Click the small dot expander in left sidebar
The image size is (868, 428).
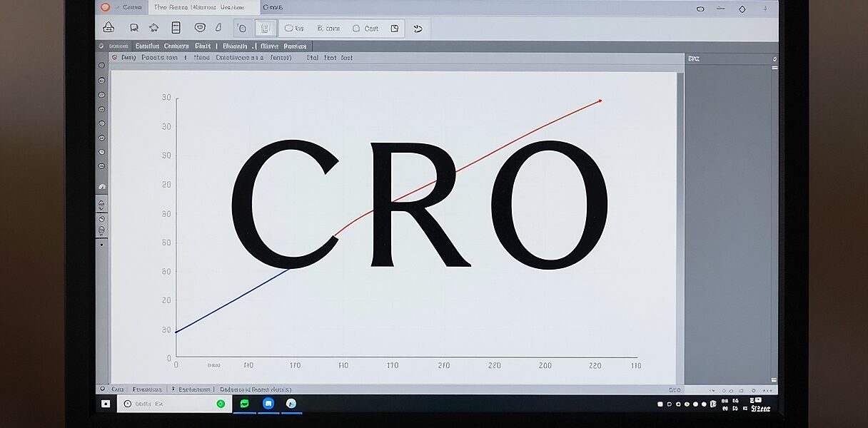101,244
